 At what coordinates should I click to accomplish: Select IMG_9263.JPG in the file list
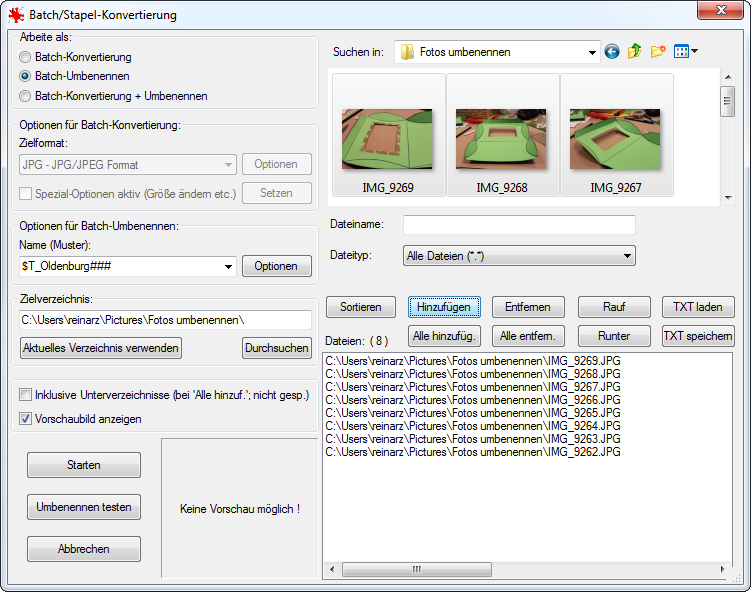[x=473, y=438]
